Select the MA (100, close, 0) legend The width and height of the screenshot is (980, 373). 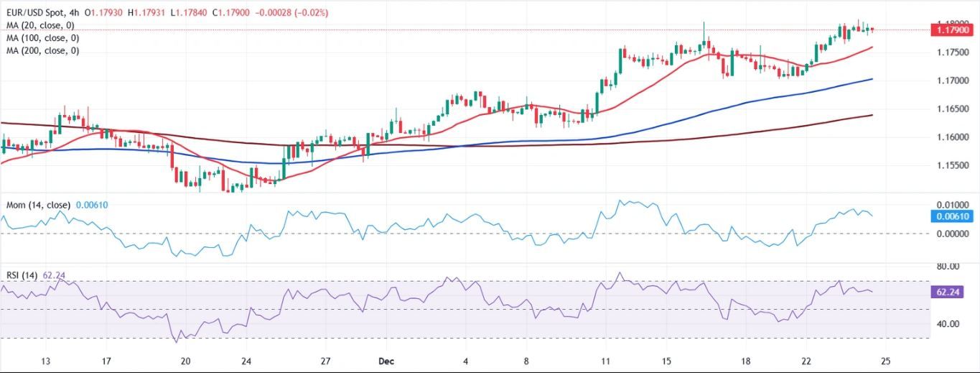(42, 38)
